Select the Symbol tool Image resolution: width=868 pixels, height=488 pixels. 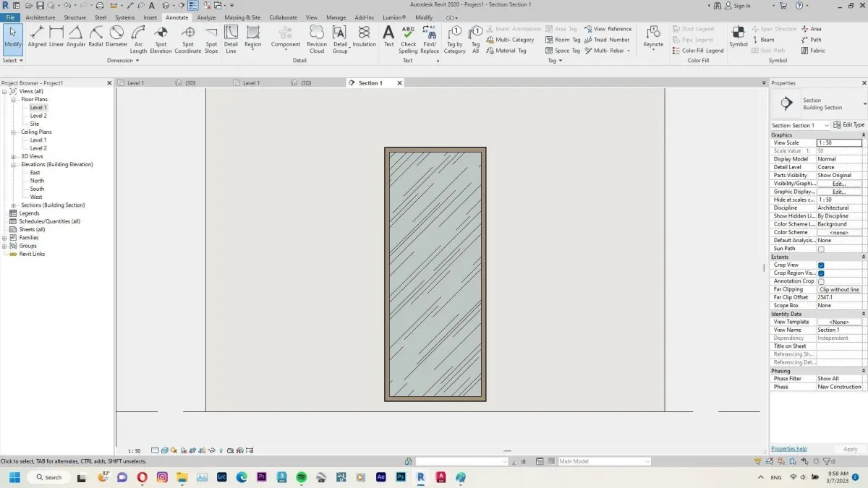tap(739, 38)
